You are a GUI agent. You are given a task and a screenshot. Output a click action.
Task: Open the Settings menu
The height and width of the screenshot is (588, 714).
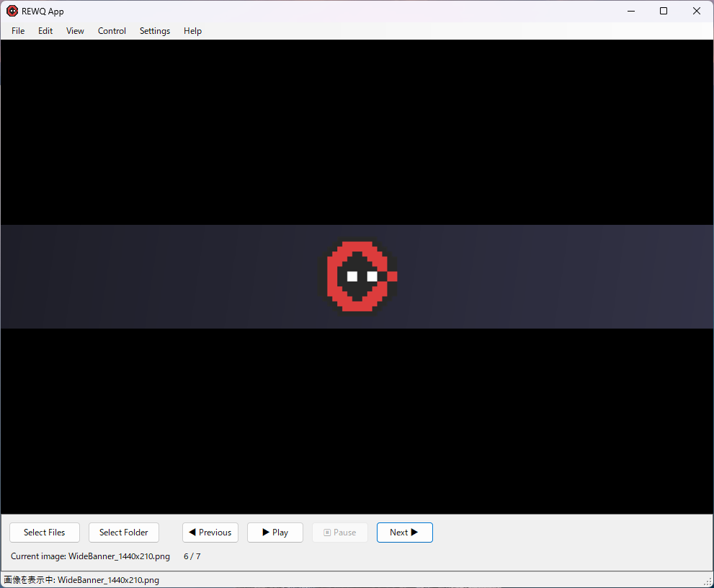point(155,31)
